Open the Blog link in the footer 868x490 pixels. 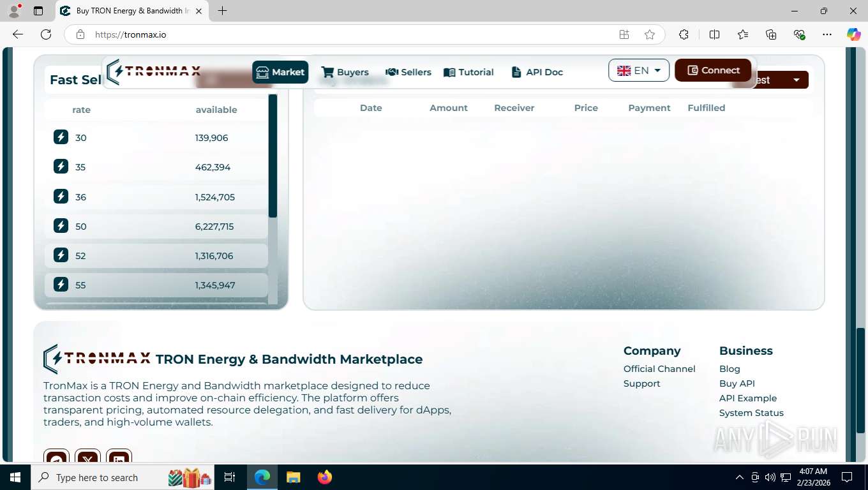click(730, 369)
